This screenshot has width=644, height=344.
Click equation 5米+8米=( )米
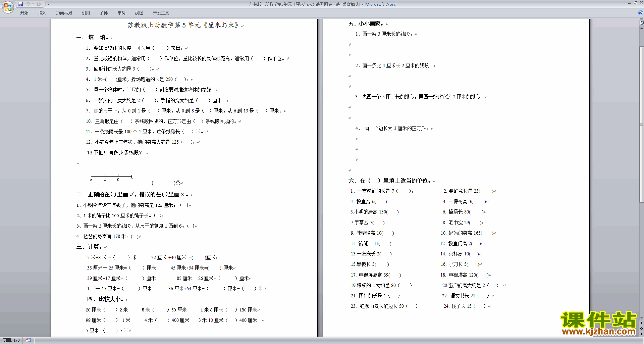click(x=112, y=257)
